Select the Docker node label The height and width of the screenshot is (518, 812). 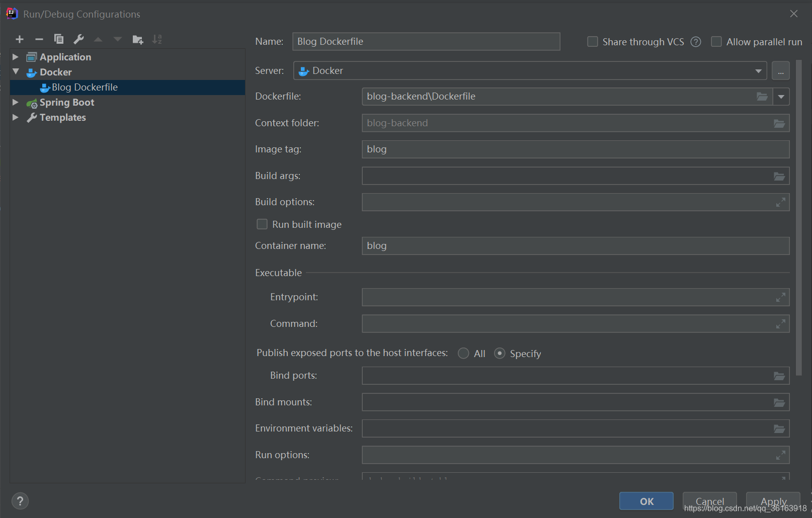(x=56, y=72)
